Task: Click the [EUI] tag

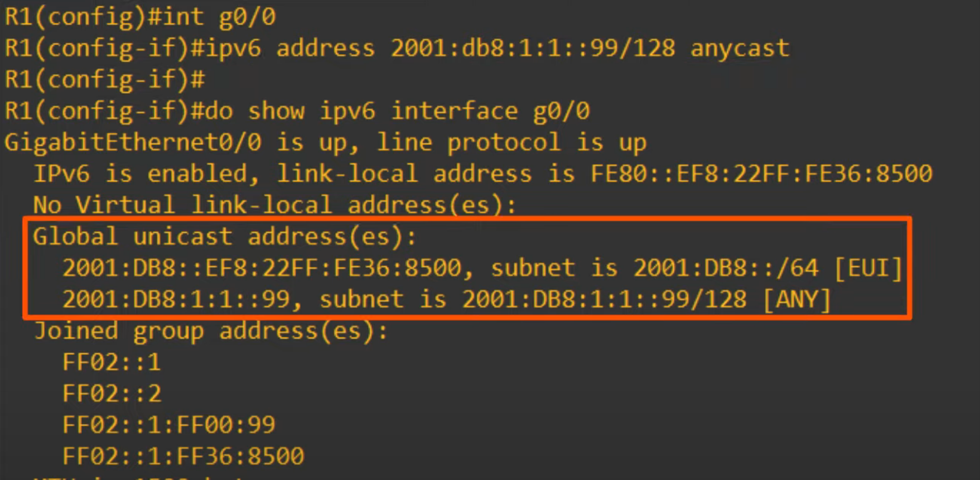Action: pos(868,268)
